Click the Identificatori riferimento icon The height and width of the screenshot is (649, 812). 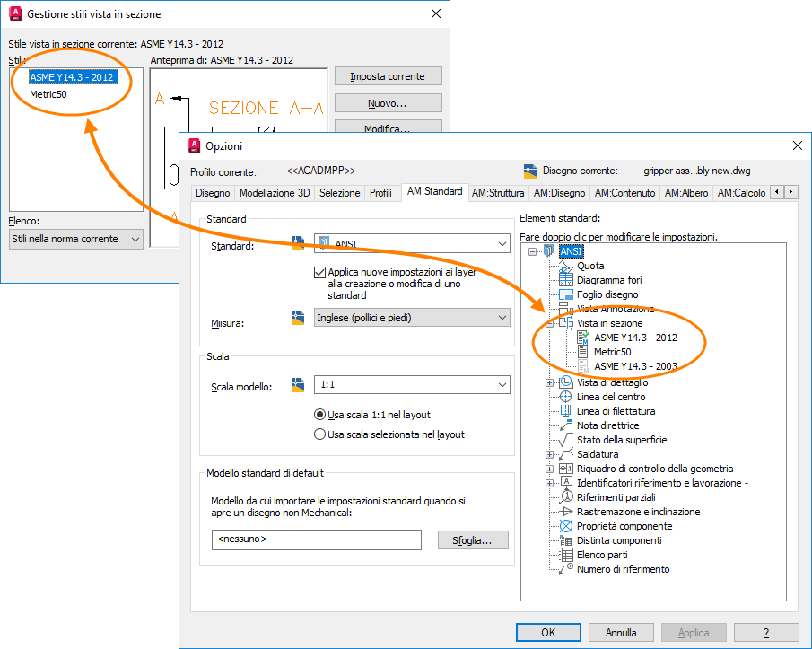(x=565, y=483)
